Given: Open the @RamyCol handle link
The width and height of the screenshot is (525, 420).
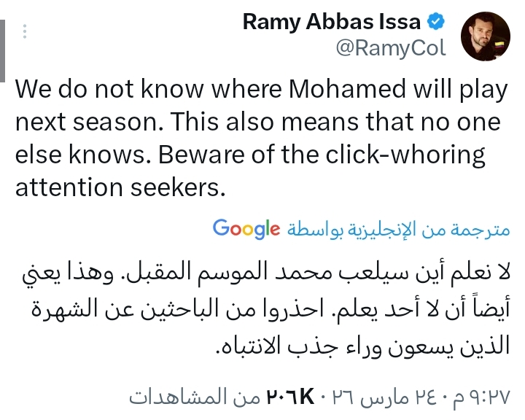Looking at the screenshot, I should point(392,48).
